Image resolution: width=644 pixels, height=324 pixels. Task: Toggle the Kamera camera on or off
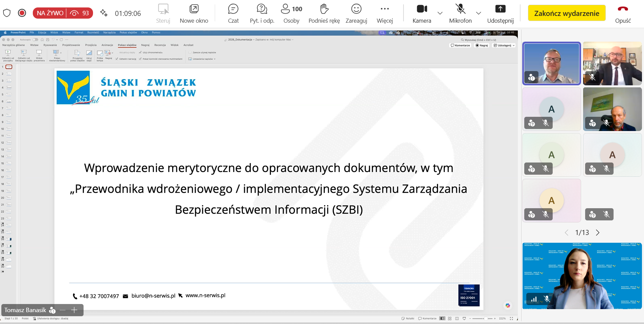[x=422, y=14]
